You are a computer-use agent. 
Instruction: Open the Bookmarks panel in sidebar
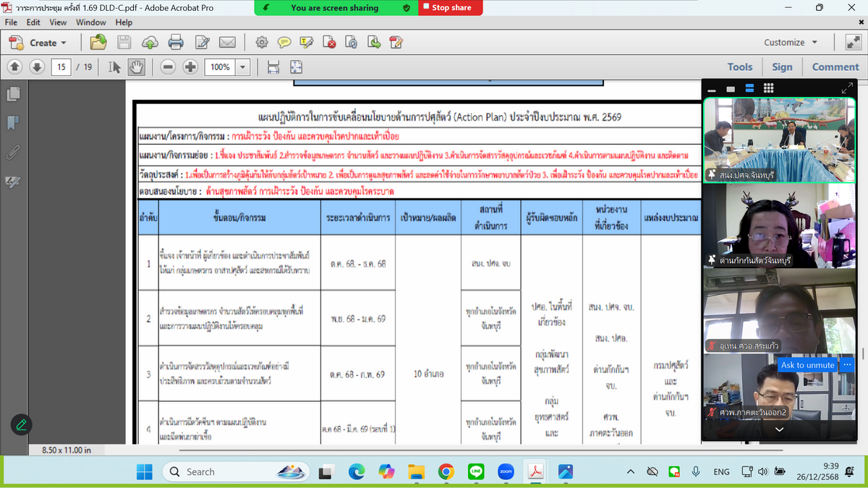coord(13,123)
